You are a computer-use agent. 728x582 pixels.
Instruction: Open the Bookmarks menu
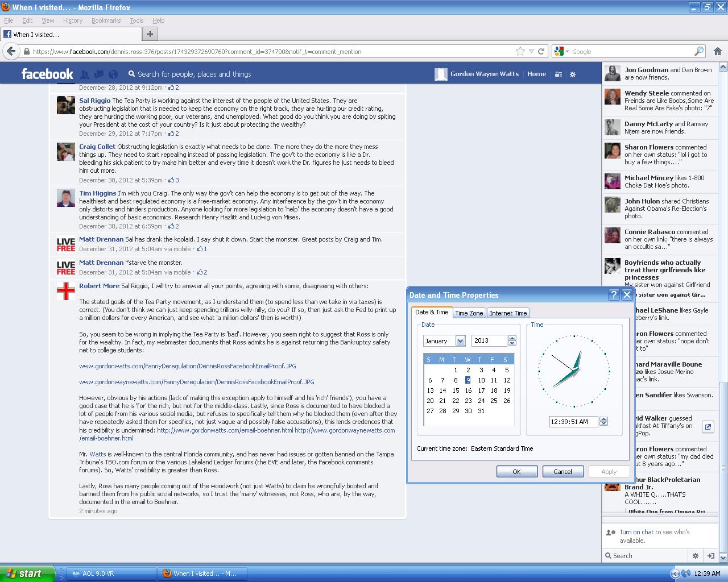coord(106,20)
